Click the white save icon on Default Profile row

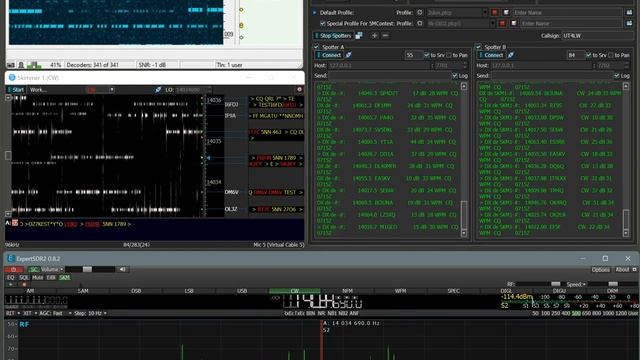506,13
